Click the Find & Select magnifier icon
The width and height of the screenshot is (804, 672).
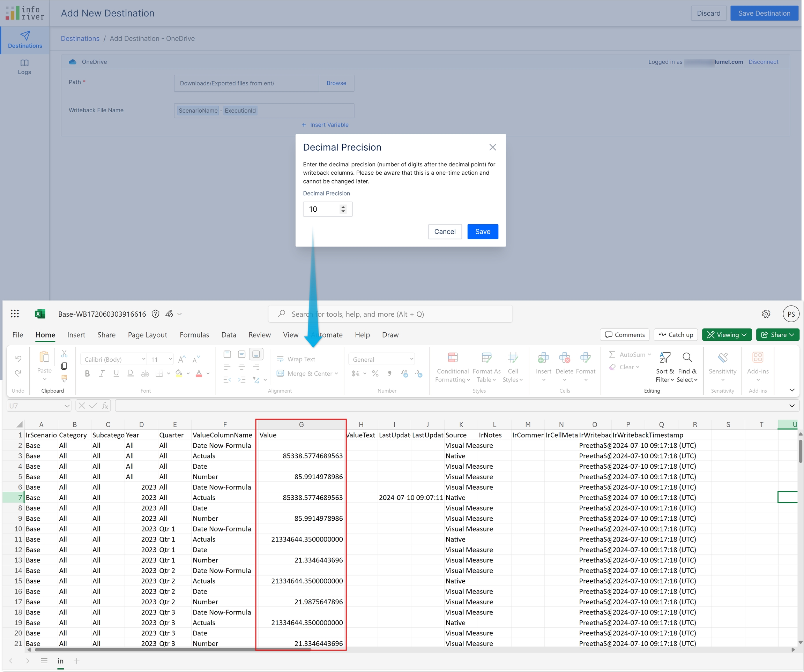[687, 358]
